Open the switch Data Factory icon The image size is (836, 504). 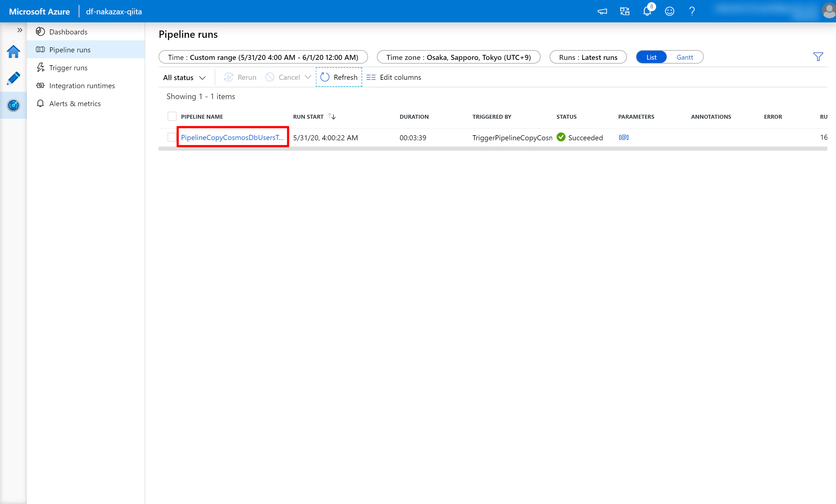click(625, 11)
